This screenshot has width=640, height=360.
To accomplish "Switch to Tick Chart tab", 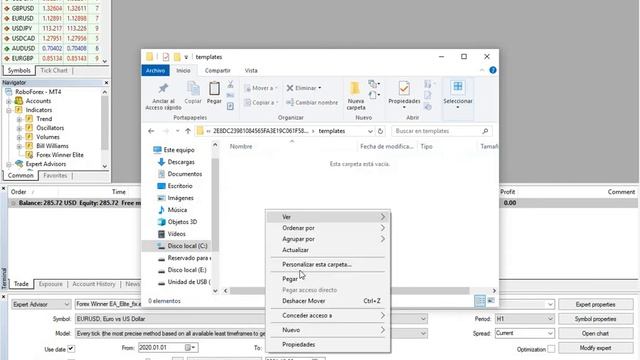I will pos(54,71).
